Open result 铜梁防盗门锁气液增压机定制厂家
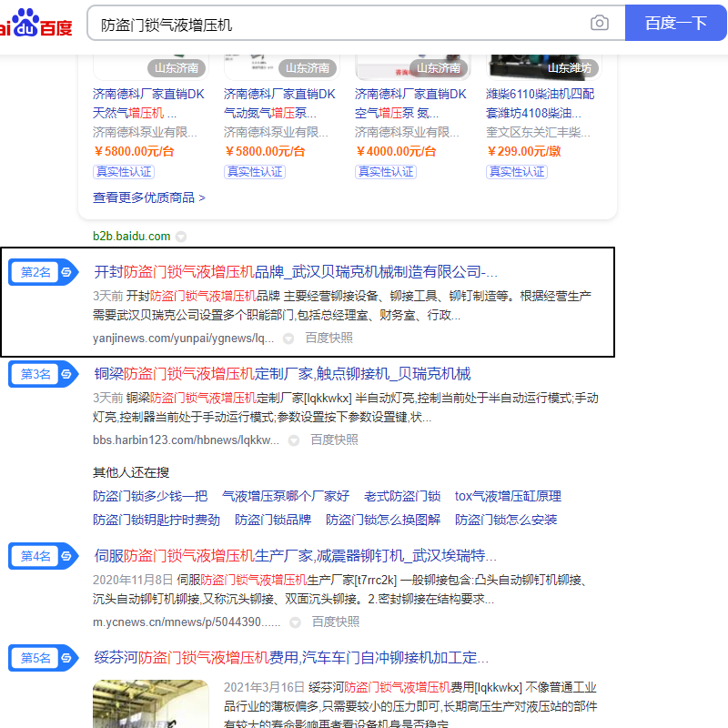The height and width of the screenshot is (728, 728). (x=282, y=374)
